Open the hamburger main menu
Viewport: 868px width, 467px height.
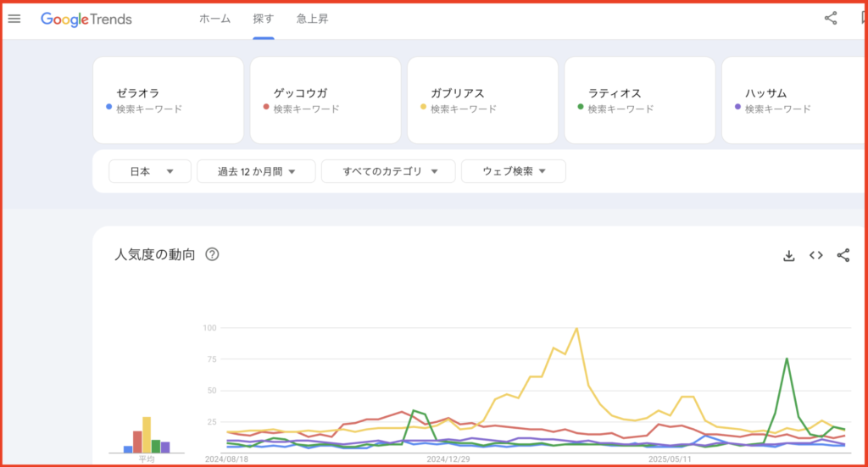tap(14, 19)
